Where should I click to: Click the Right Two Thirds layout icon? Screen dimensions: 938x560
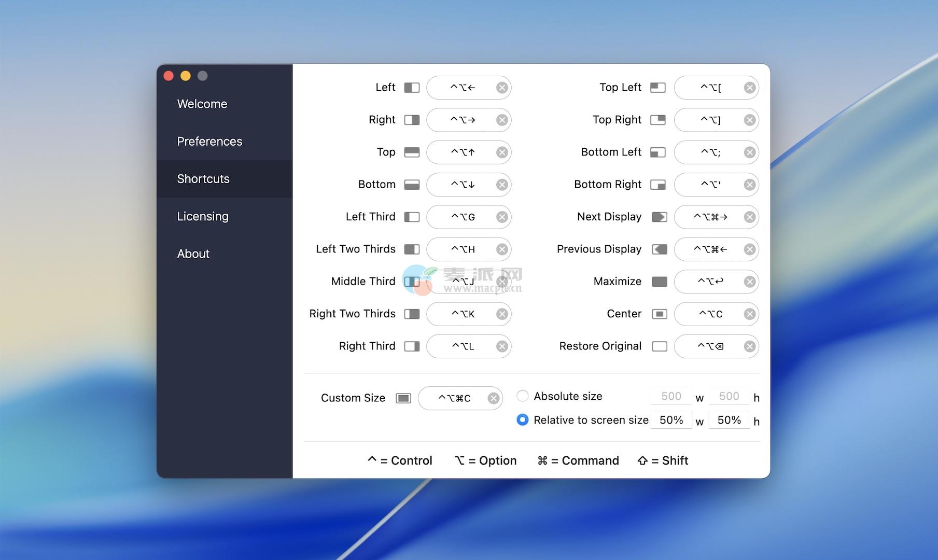[x=412, y=314]
